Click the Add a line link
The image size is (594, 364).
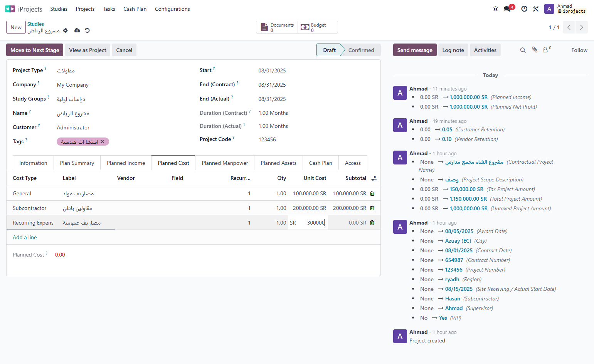coord(25,237)
